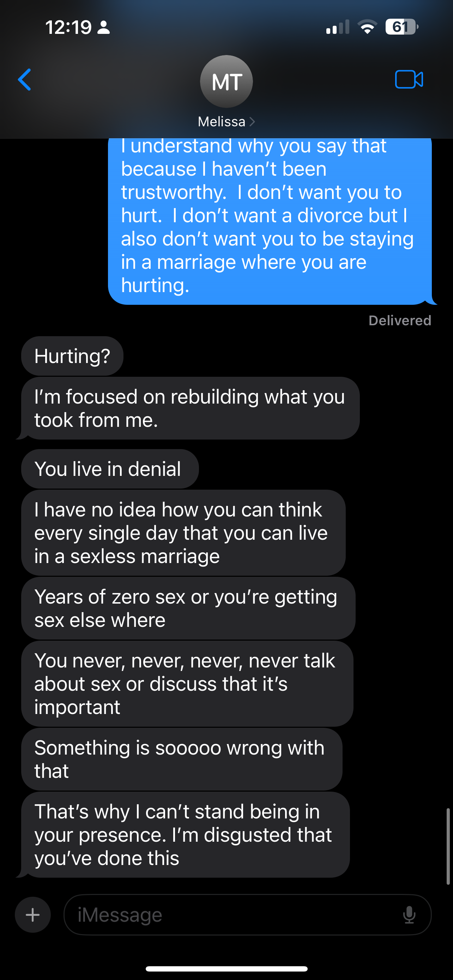Tap the blue back arrow
This screenshot has height=980, width=453.
click(25, 80)
